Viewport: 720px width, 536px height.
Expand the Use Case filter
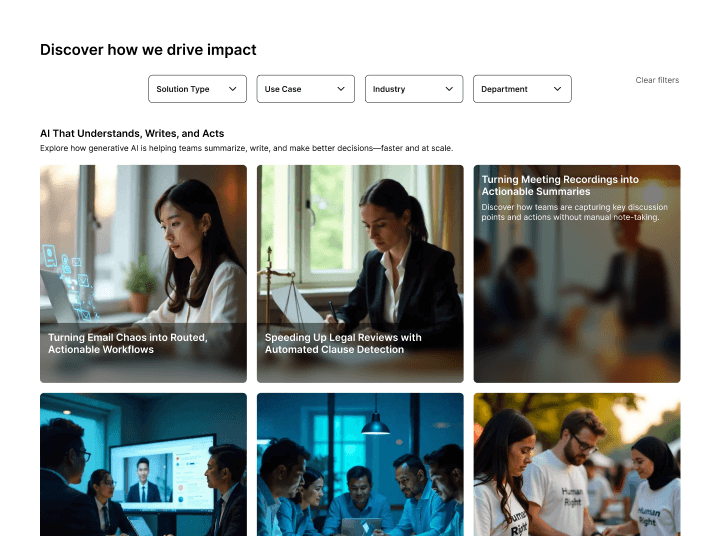click(306, 89)
